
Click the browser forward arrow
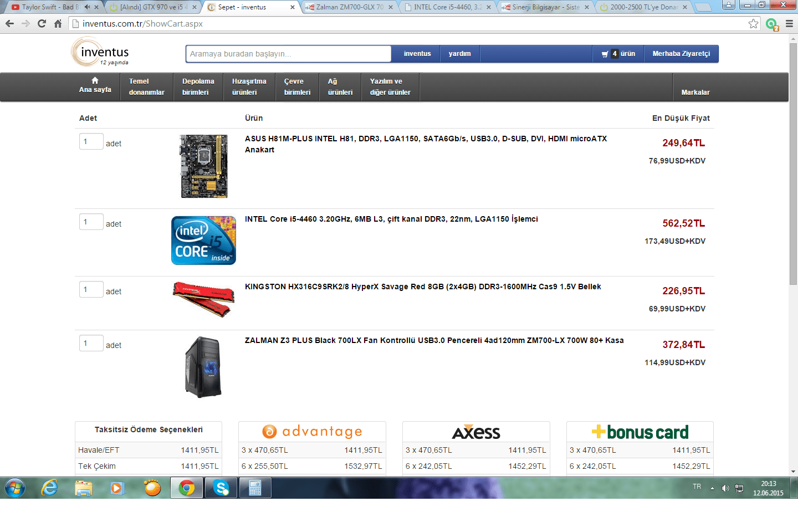[x=25, y=23]
